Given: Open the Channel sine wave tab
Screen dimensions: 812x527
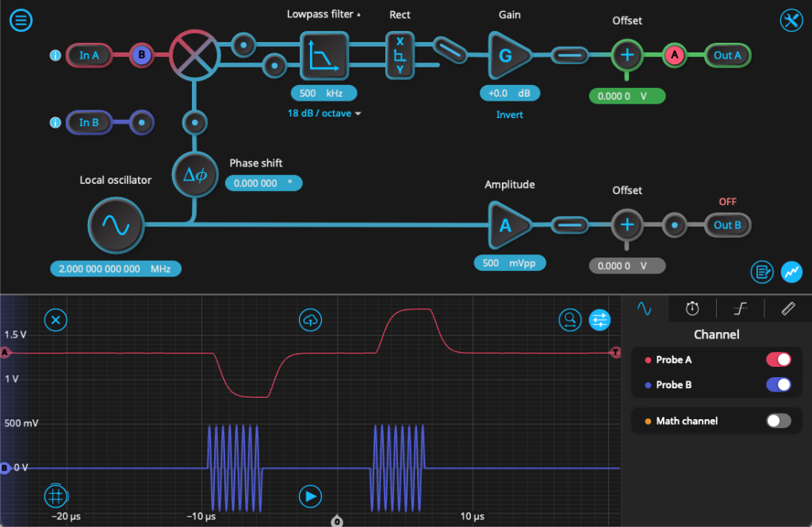Looking at the screenshot, I should click(644, 309).
